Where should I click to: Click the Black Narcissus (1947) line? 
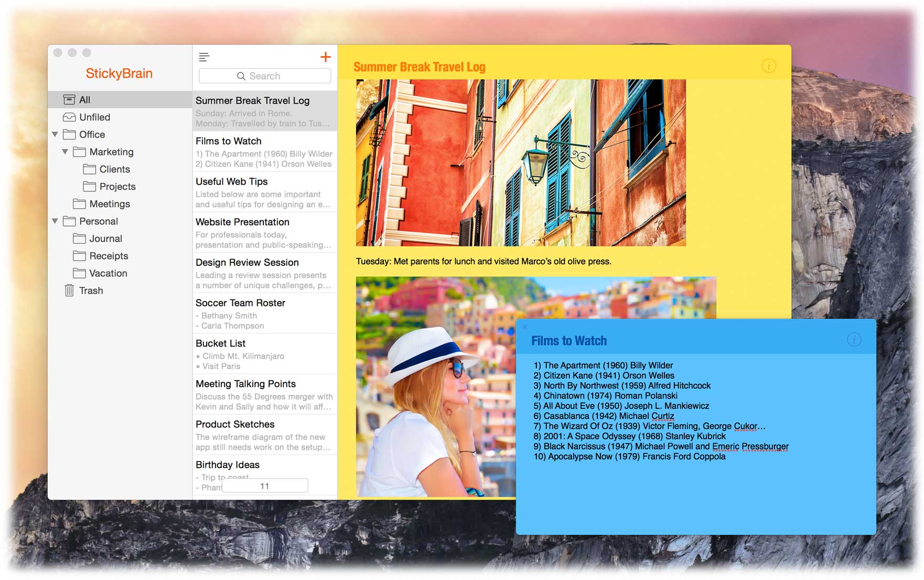[x=661, y=446]
